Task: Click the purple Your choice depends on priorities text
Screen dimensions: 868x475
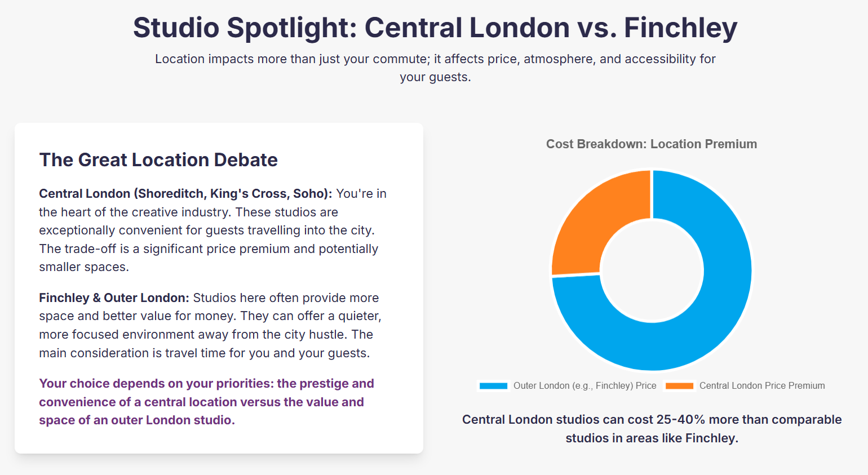Action: coord(206,402)
